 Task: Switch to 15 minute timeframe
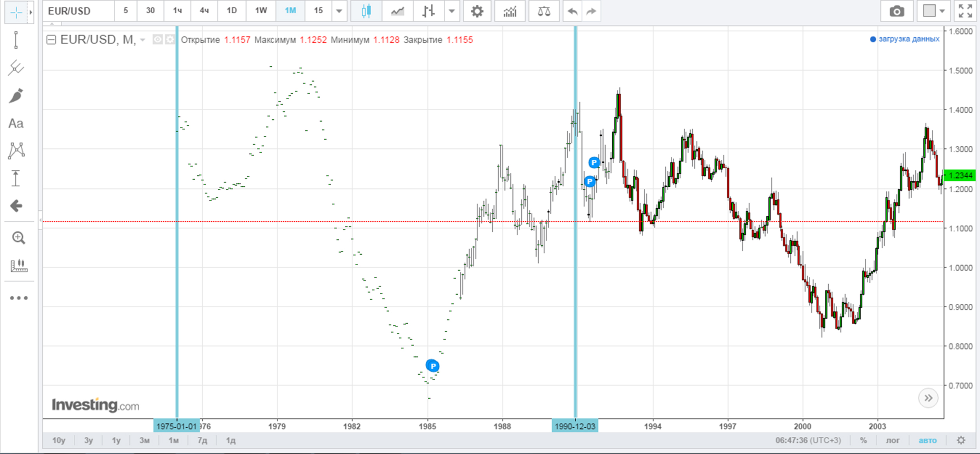[318, 11]
